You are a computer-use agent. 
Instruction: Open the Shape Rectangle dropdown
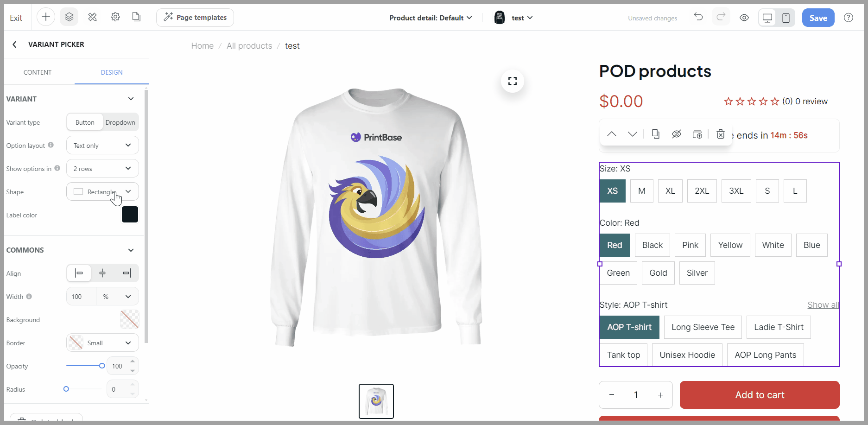coord(102,192)
